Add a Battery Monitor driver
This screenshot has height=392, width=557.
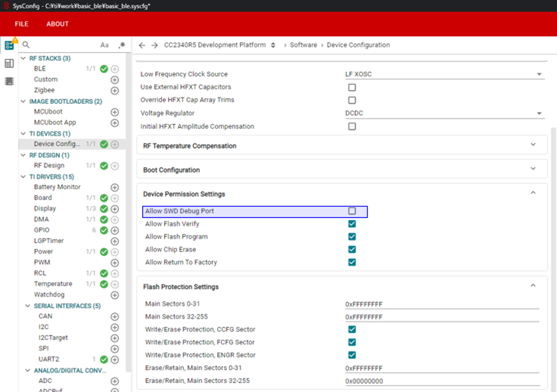click(x=115, y=187)
